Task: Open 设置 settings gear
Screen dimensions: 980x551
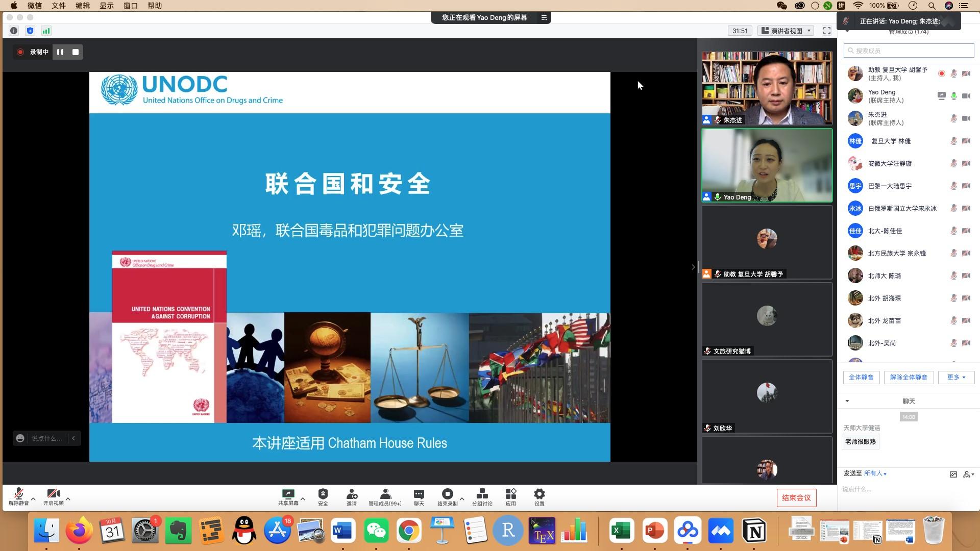Action: click(540, 497)
